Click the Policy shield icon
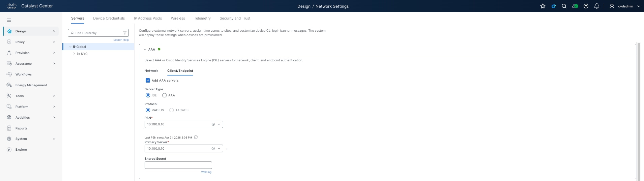644x181 pixels. pyautogui.click(x=9, y=42)
